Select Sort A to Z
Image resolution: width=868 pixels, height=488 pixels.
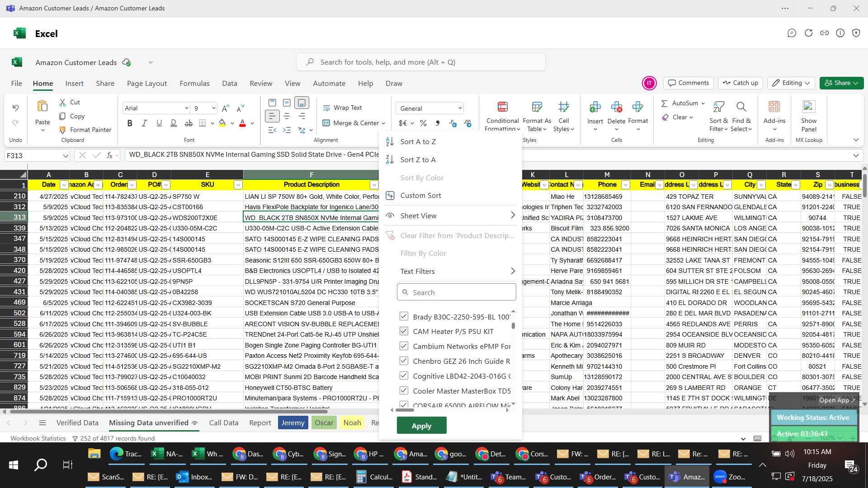418,141
